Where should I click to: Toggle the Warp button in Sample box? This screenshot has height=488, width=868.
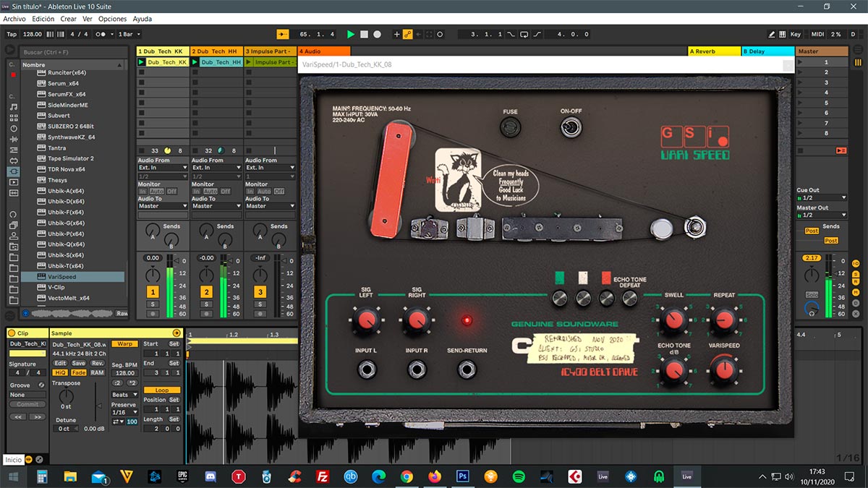coord(124,344)
